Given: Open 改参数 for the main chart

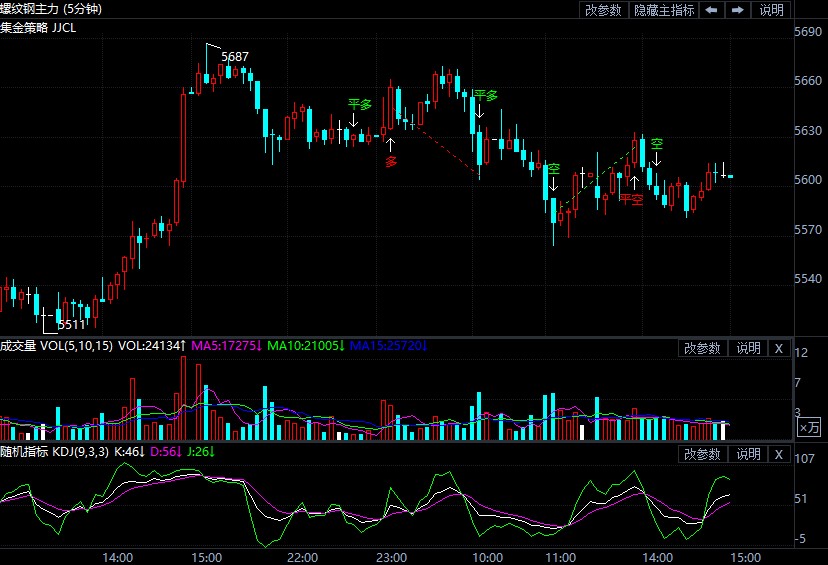Looking at the screenshot, I should pos(603,10).
